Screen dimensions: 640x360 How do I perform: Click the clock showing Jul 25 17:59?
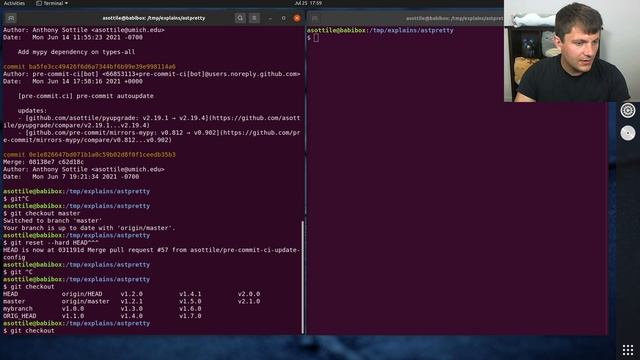(308, 3)
